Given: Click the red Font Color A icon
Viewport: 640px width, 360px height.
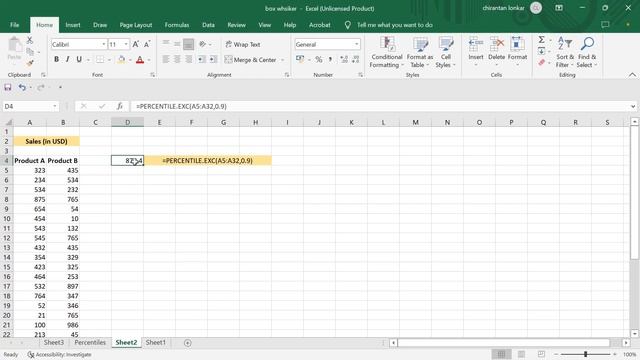Looking at the screenshot, I should coord(140,60).
